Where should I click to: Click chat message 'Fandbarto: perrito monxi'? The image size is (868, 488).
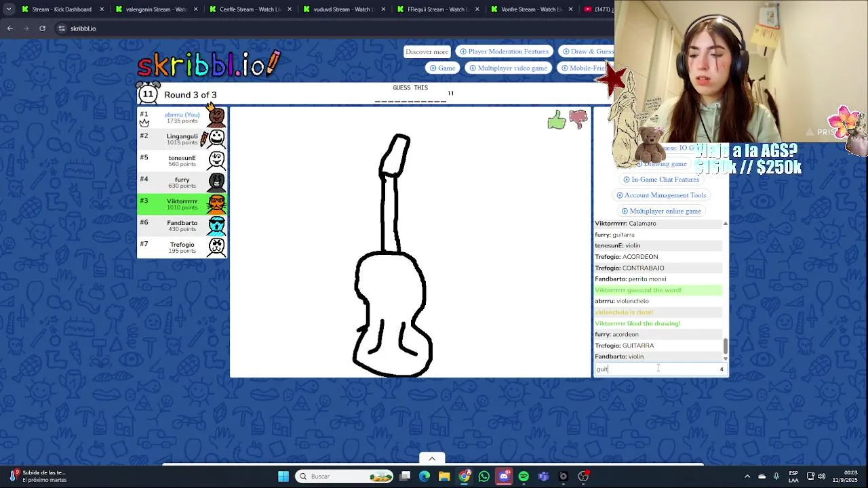pyautogui.click(x=631, y=279)
